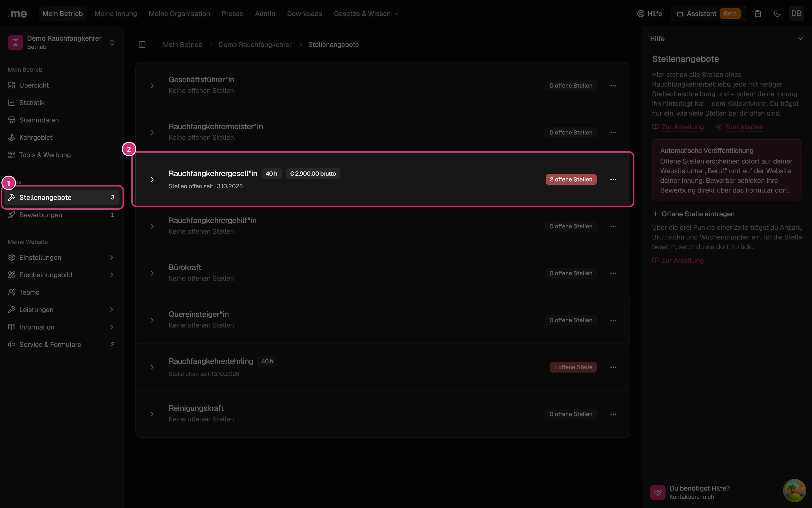Viewport: 812px width, 508px height.
Task: Click the heart help contact icon
Action: click(657, 492)
